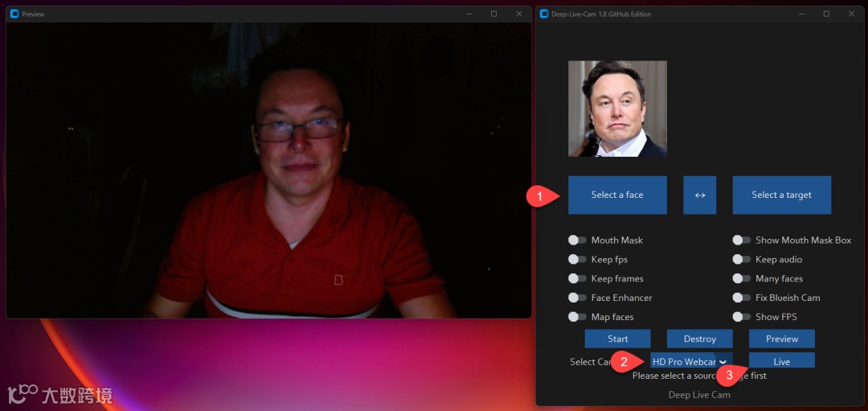This screenshot has height=411, width=868.
Task: Close the Deep-Live-Cam window
Action: 851,14
